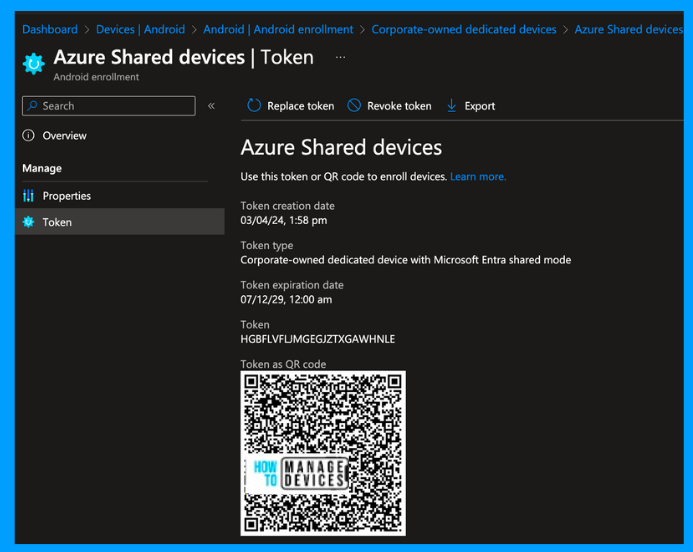
Task: Click the search magnifier icon
Action: pyautogui.click(x=32, y=106)
